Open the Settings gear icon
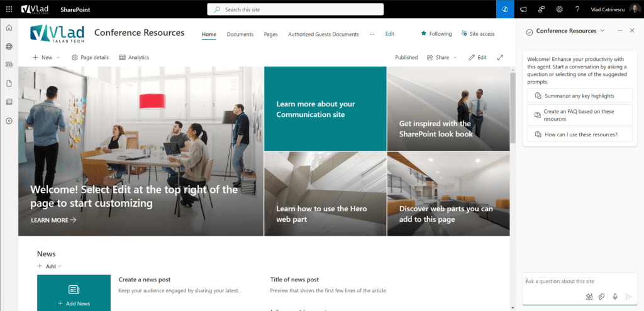 (559, 9)
